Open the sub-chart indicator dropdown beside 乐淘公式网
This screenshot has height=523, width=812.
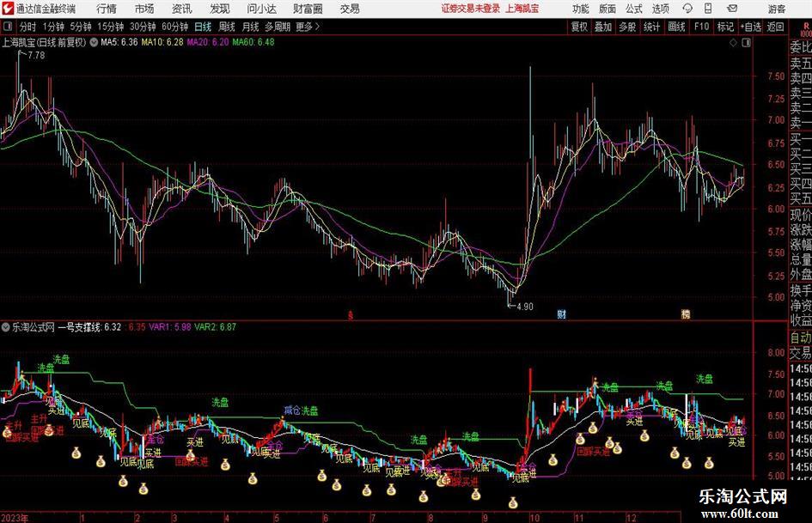coord(6,327)
